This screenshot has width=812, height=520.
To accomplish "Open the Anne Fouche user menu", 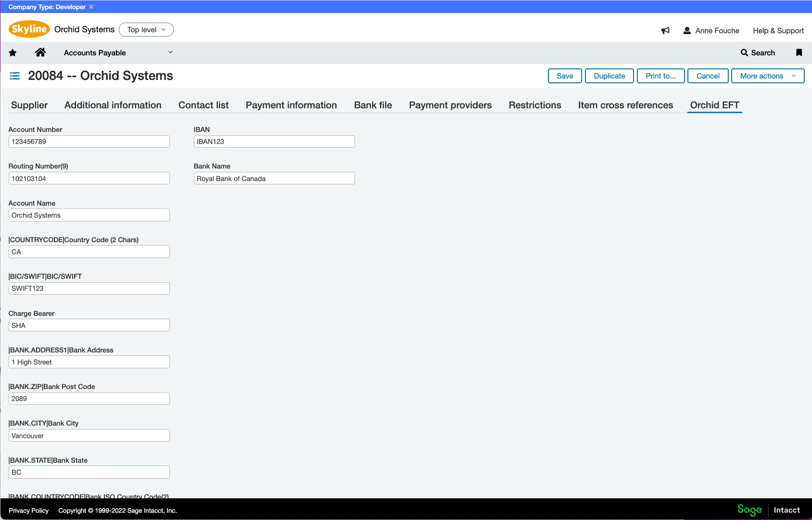I will (711, 30).
